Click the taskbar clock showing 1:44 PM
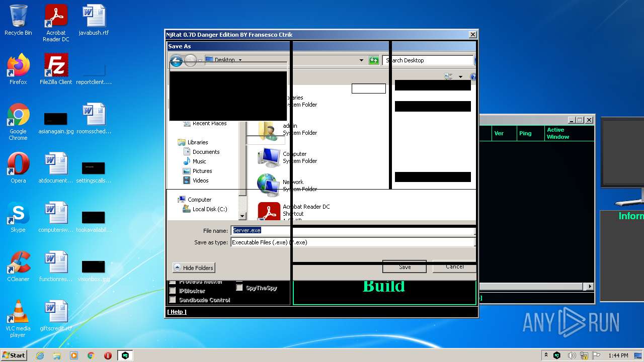 pyautogui.click(x=618, y=355)
